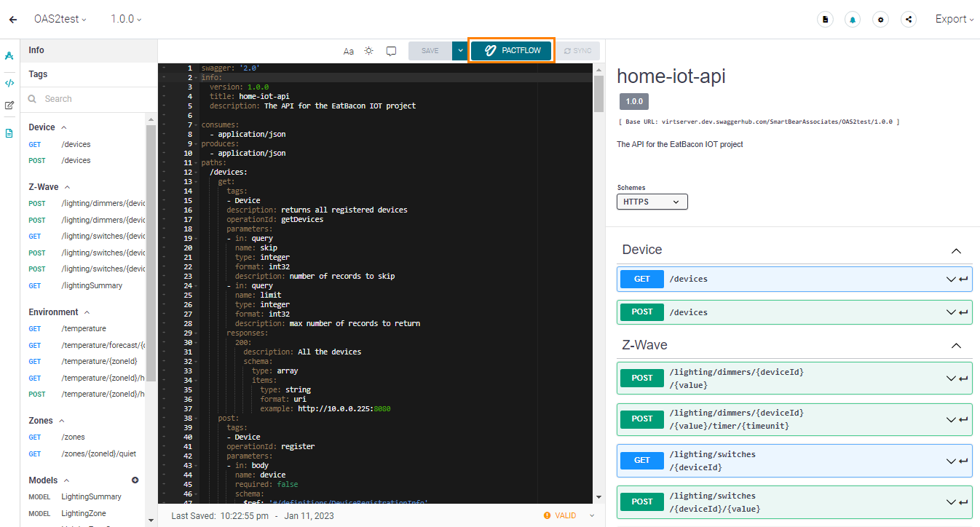Screen dimensions: 980x527
Task: Open the HTTPS schemes dropdown
Action: (652, 202)
